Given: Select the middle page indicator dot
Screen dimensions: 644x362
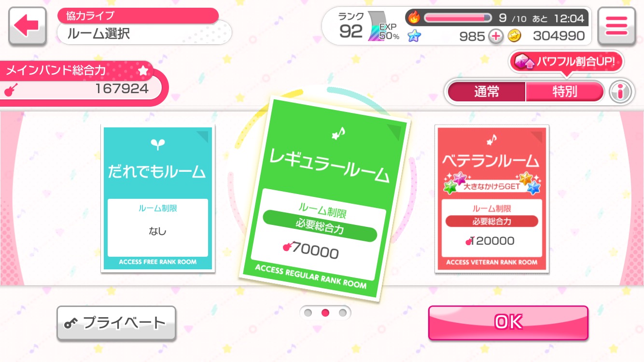Looking at the screenshot, I should pos(325,313).
